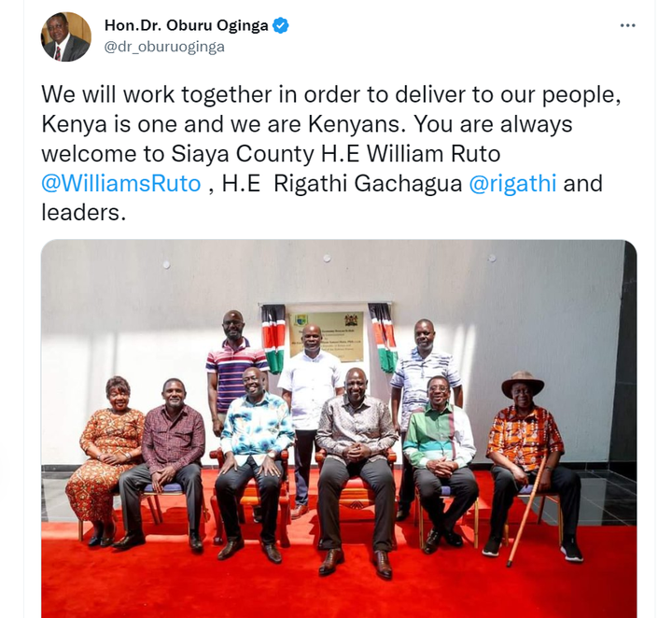Screen dimensions: 672x618
Task: Open the three-dot more options menu
Action: [x=627, y=26]
